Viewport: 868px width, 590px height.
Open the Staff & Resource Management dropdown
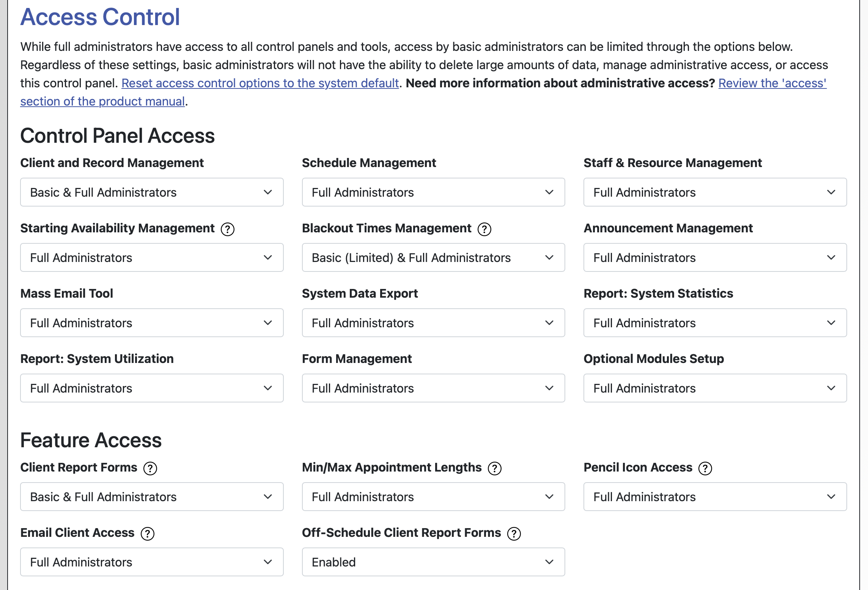(715, 192)
